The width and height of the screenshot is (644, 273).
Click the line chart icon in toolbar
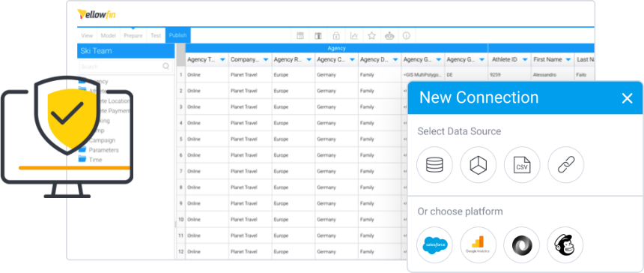pos(354,36)
